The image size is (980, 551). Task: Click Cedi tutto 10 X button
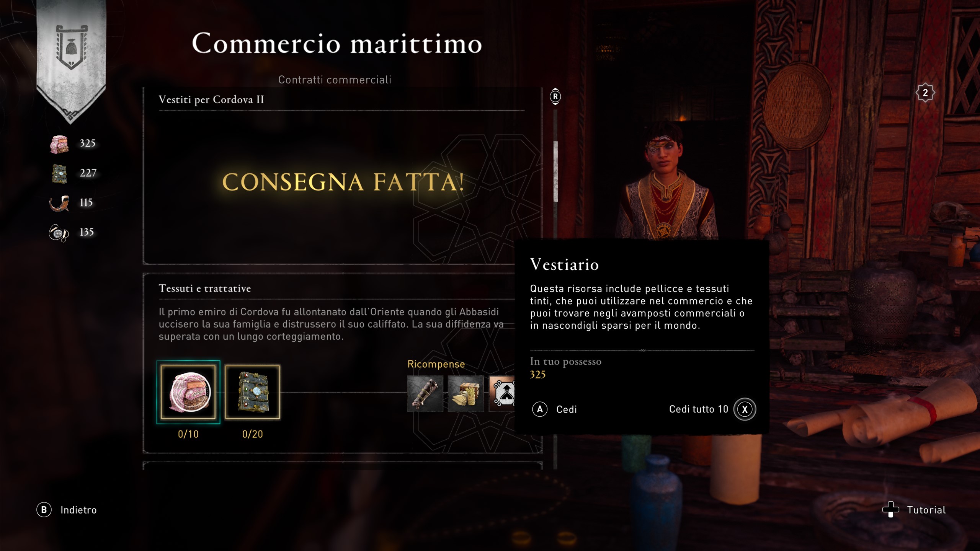tap(712, 409)
